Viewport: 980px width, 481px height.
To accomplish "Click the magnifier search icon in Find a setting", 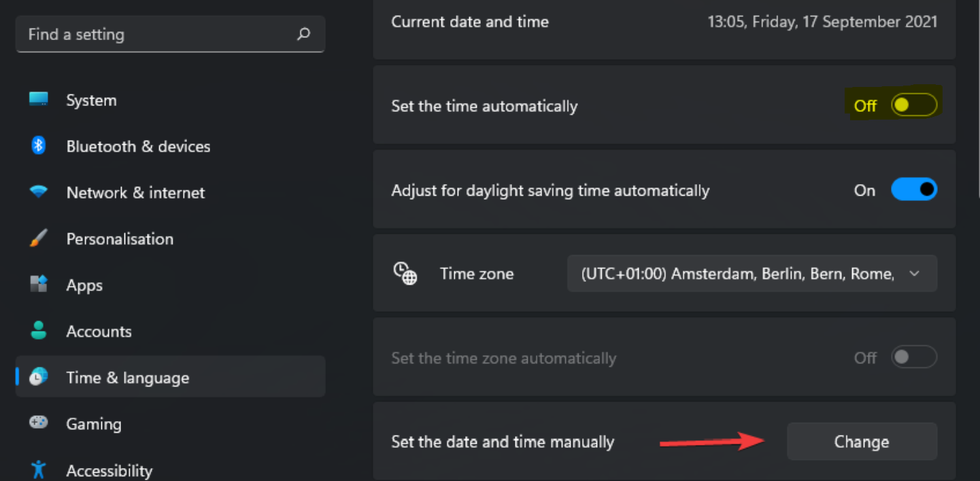I will click(304, 34).
